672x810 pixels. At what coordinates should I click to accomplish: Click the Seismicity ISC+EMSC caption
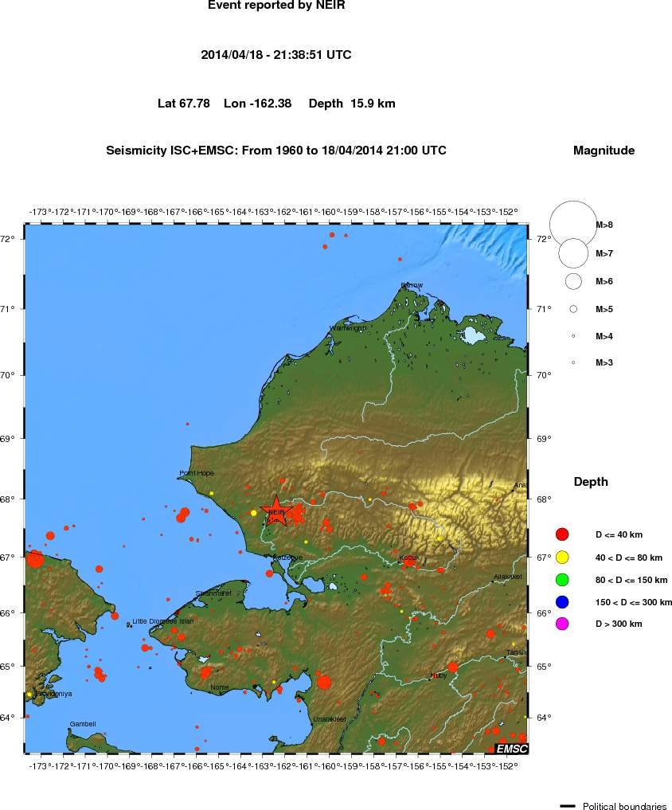coord(276,151)
